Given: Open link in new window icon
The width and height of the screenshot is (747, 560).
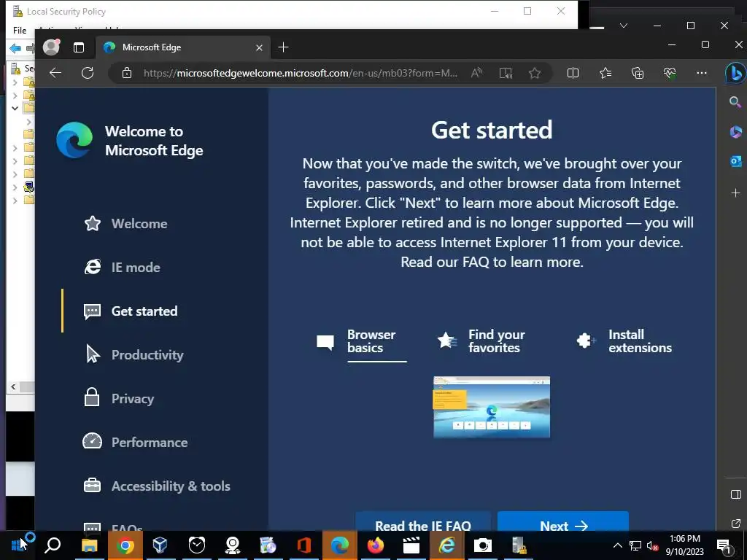Looking at the screenshot, I should (x=735, y=524).
